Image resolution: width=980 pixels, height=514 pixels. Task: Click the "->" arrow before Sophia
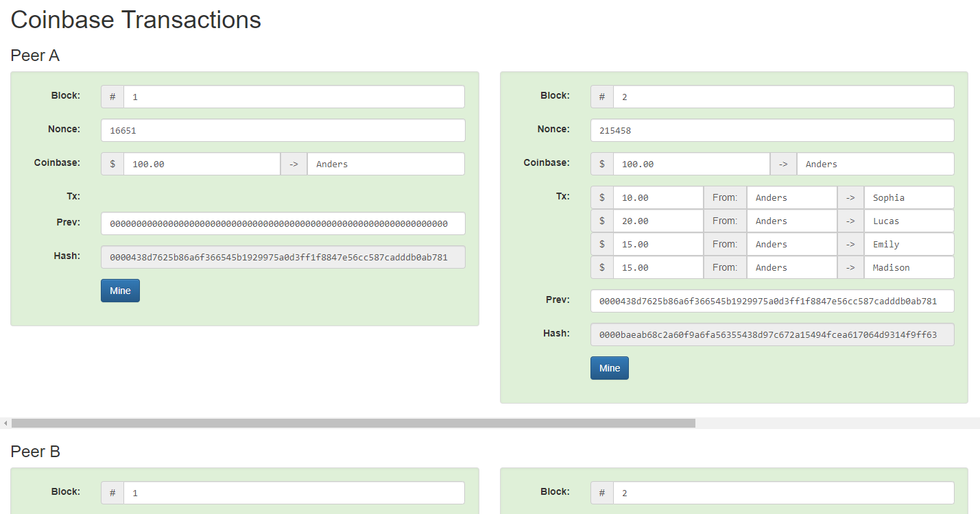coord(850,197)
